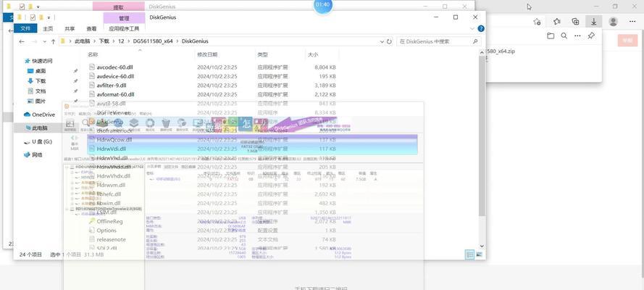
Task: Open the downloaded 580_x64.zip entry
Action: click(x=501, y=51)
